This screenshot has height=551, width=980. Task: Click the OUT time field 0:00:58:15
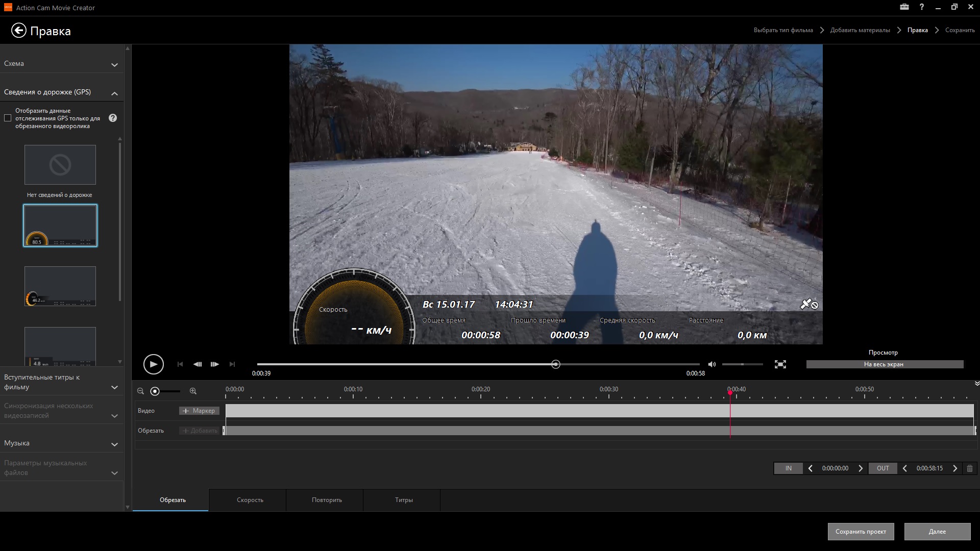929,468
